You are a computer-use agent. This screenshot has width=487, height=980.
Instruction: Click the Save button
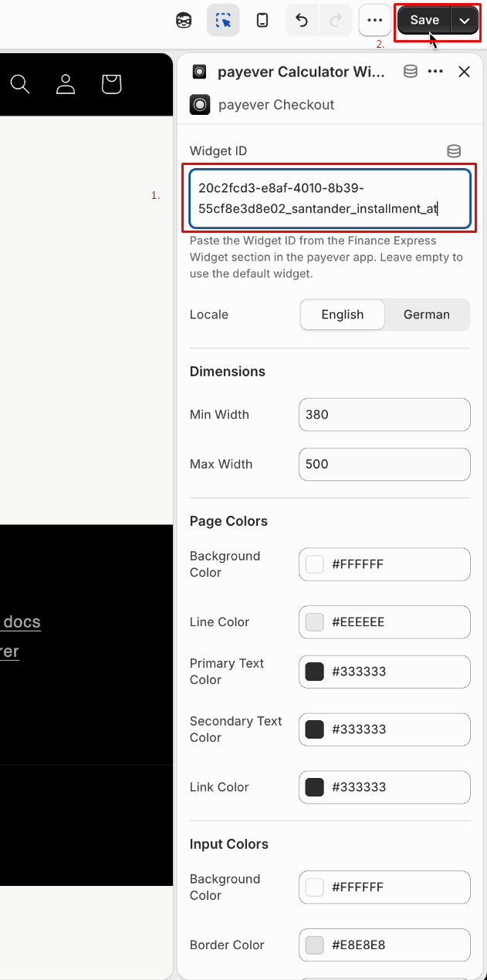click(x=424, y=21)
